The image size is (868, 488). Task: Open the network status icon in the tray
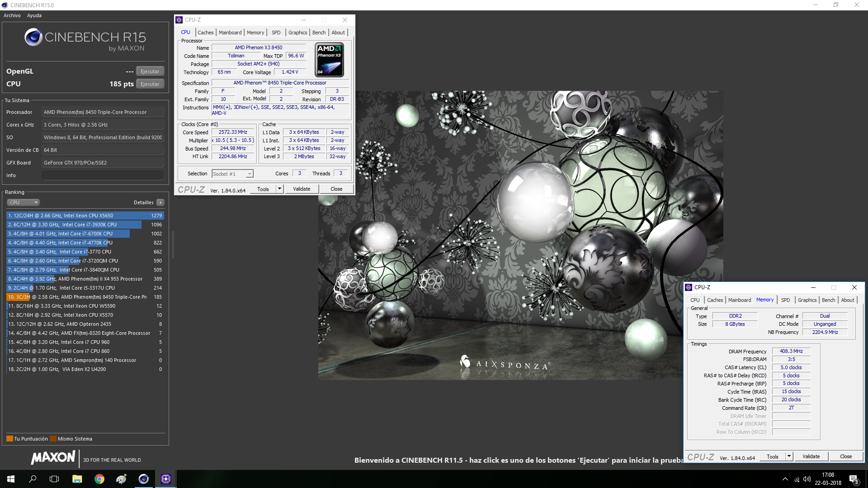[x=797, y=479]
